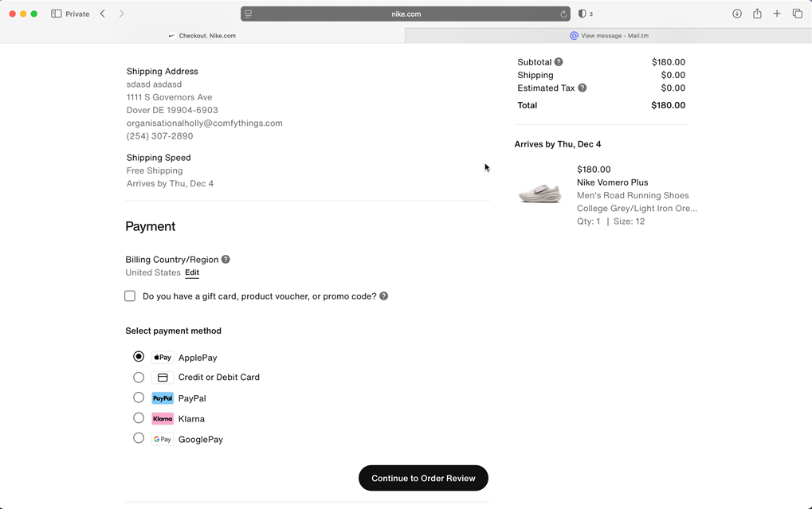Open the privacy shield report showing 3 trackers
The image size is (812, 509).
[586, 14]
